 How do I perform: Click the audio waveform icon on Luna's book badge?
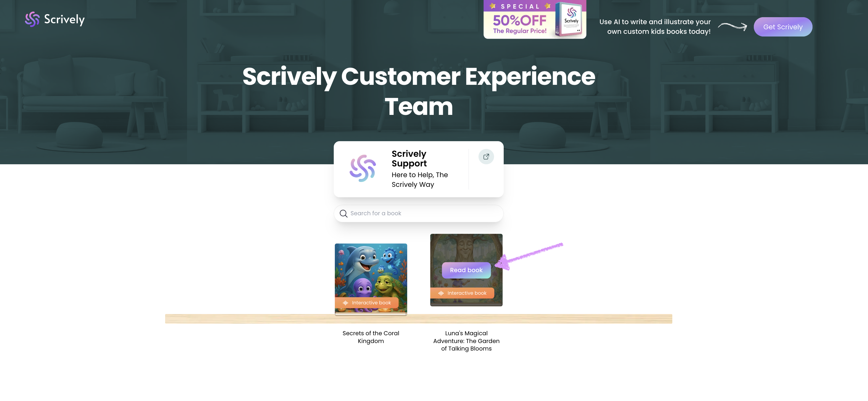click(x=441, y=293)
